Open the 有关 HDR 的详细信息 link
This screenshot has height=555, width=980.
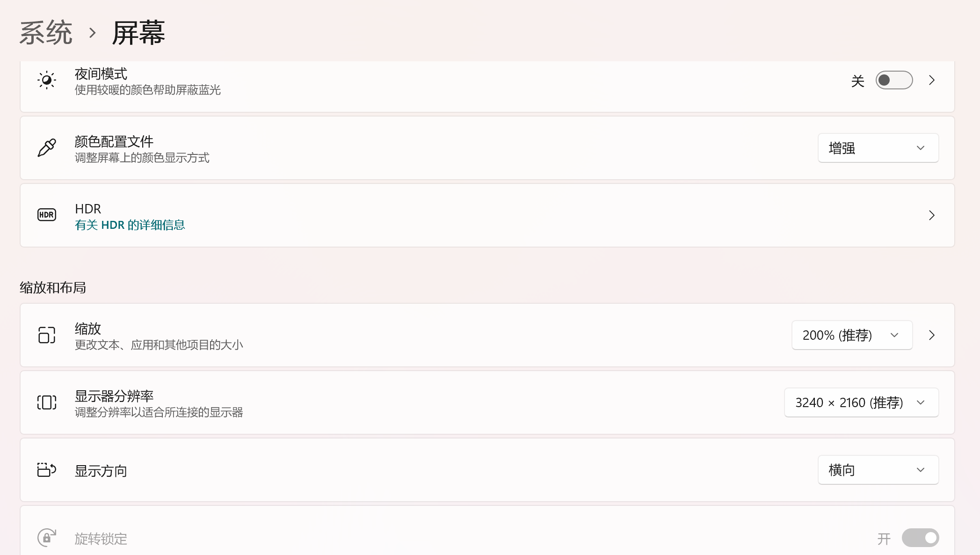[130, 225]
